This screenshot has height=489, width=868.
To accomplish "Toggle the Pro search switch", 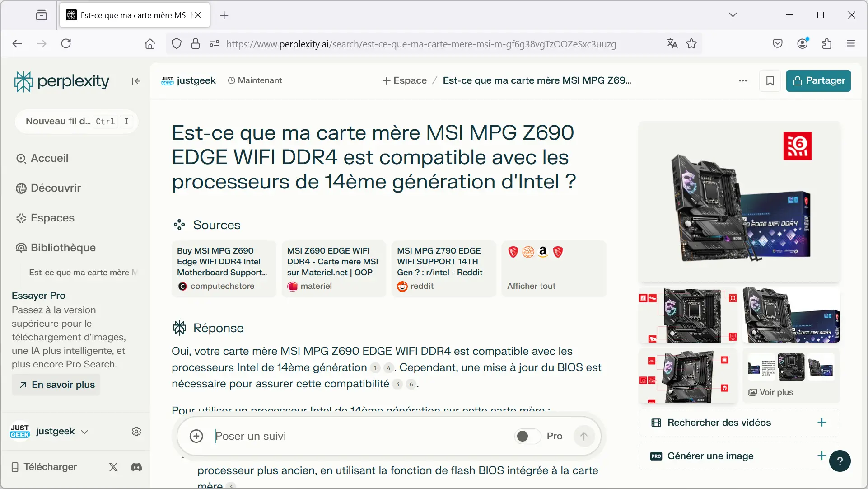I will [527, 436].
